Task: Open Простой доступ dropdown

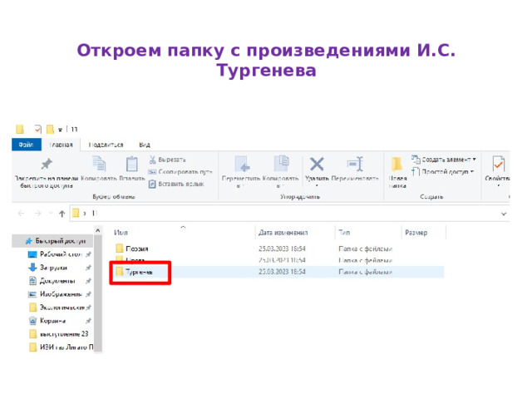Action: [x=443, y=172]
